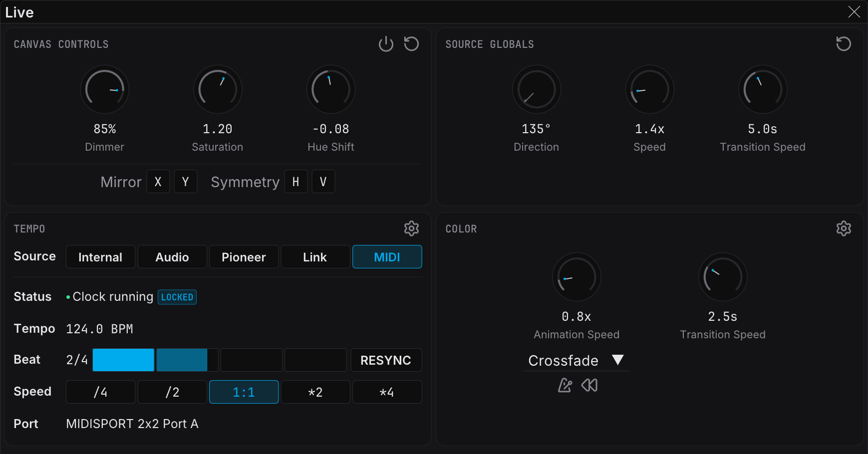The image size is (868, 454).
Task: Click the RESYNC button
Action: tap(386, 360)
